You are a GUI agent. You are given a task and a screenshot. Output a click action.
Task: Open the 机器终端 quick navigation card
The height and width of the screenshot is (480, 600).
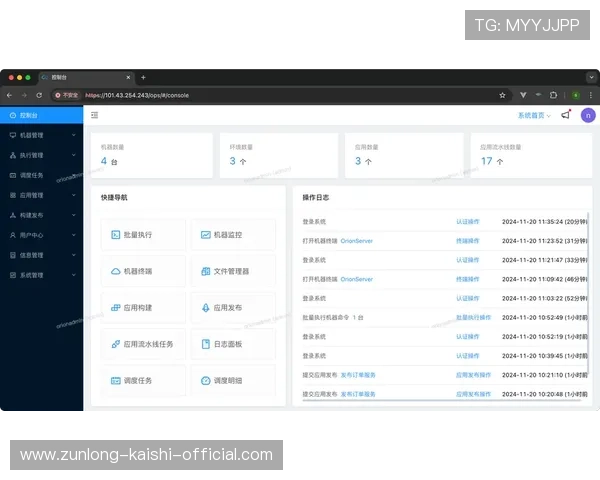(143, 271)
